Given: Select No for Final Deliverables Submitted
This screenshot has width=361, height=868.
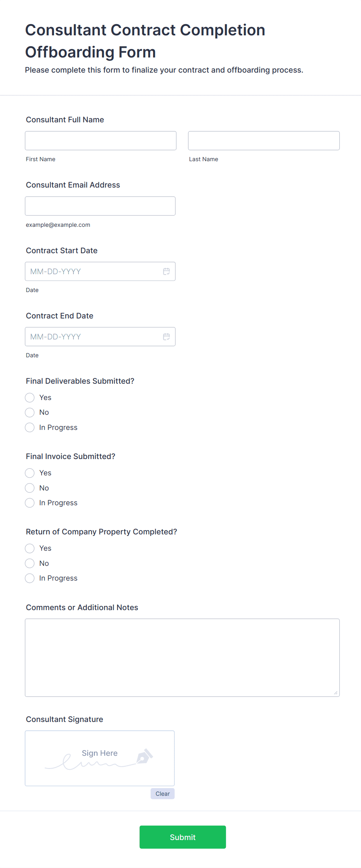Looking at the screenshot, I should [x=30, y=412].
